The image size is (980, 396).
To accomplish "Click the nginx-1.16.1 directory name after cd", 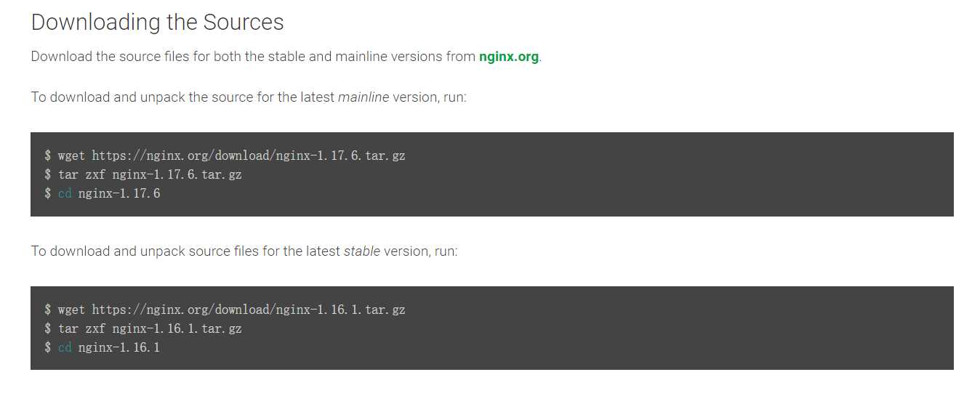I will [119, 347].
